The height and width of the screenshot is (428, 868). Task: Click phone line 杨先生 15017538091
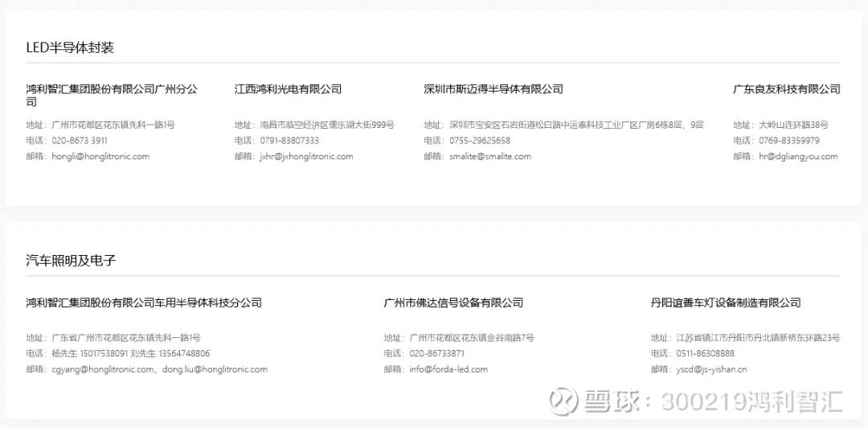coord(90,353)
